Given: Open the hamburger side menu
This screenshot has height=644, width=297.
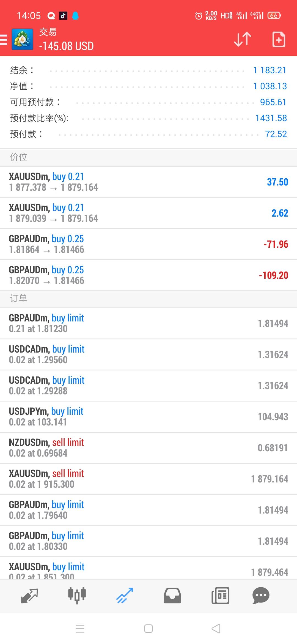Looking at the screenshot, I should 4,39.
